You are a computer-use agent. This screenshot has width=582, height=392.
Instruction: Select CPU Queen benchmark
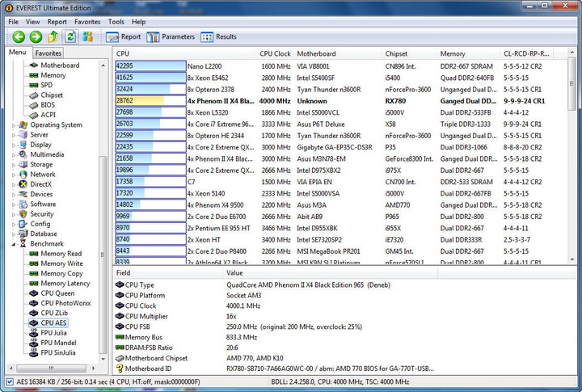click(x=57, y=293)
